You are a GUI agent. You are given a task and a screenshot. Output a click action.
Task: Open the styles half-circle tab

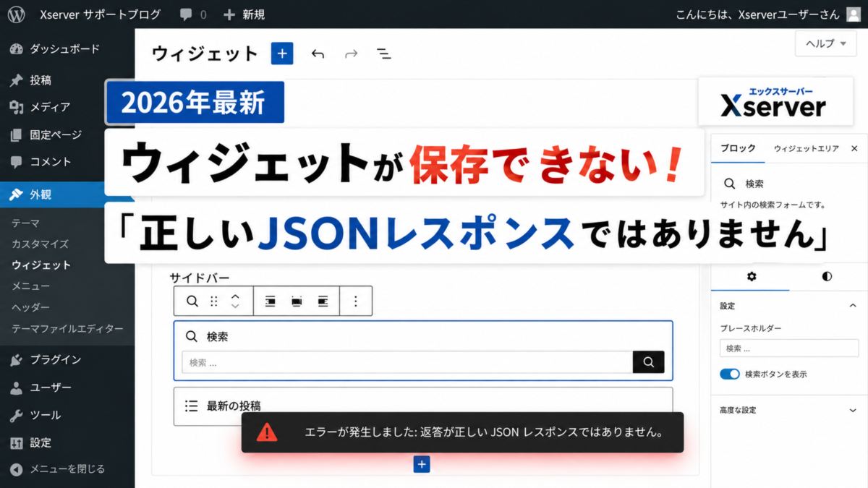pyautogui.click(x=827, y=276)
